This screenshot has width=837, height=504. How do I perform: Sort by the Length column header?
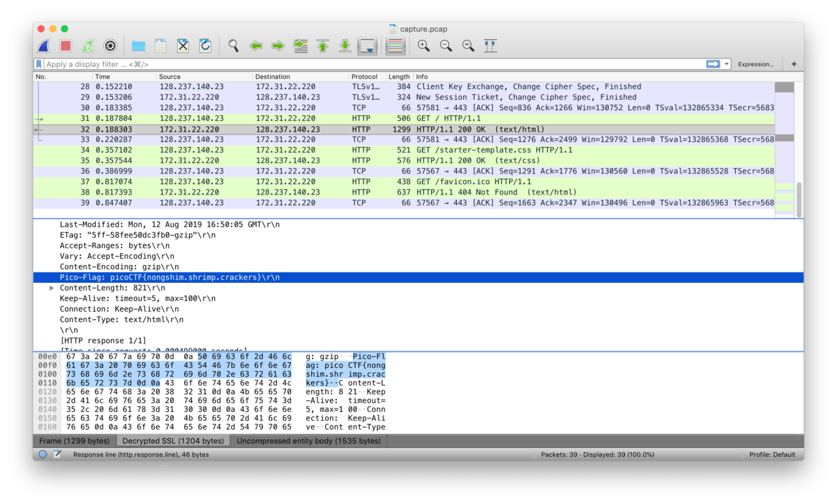[400, 77]
